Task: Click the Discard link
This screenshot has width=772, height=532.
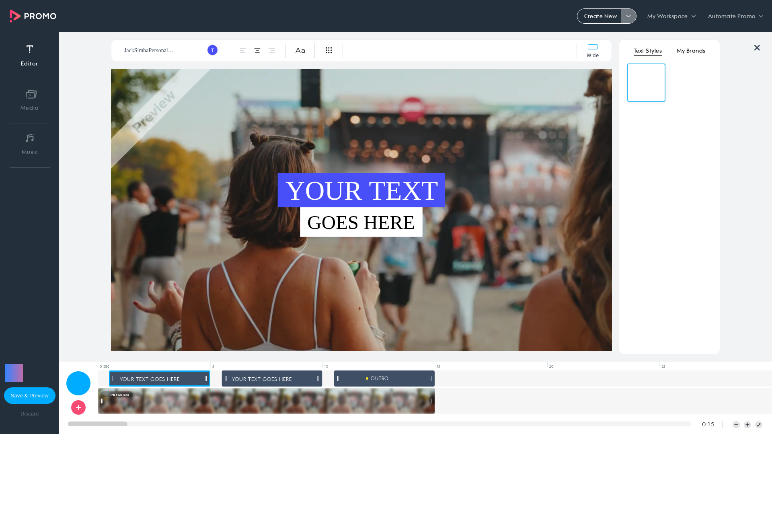Action: point(29,414)
